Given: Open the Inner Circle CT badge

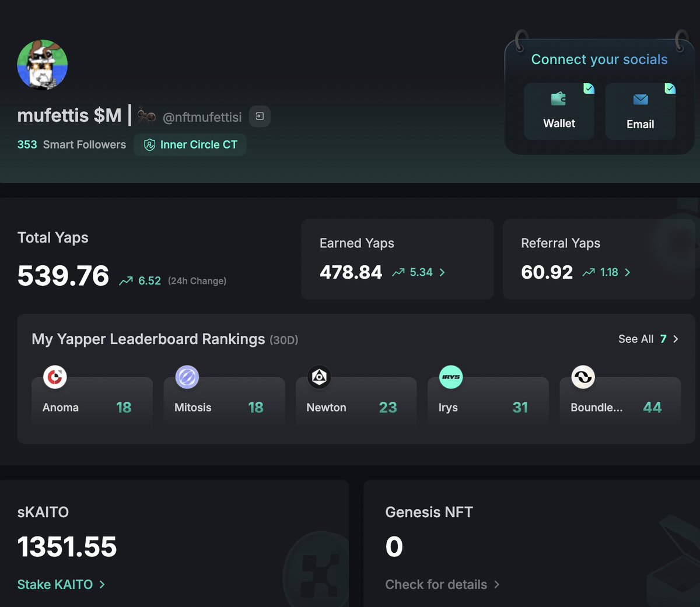Looking at the screenshot, I should pos(190,145).
